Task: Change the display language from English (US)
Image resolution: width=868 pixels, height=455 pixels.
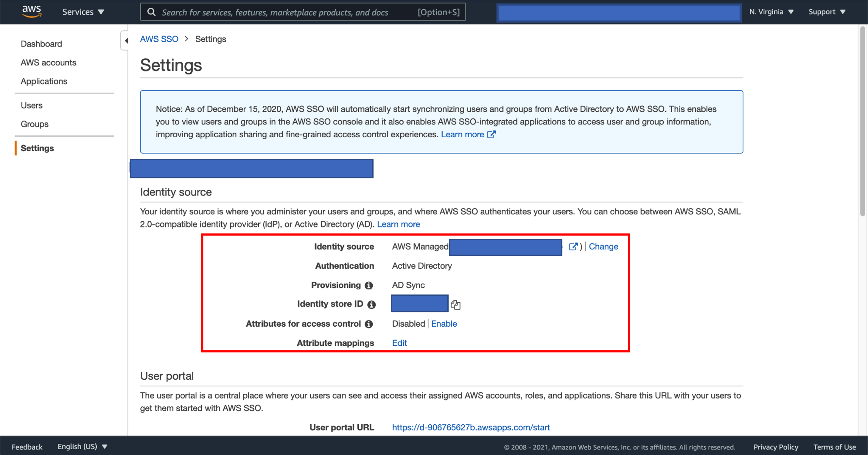Action: point(82,447)
